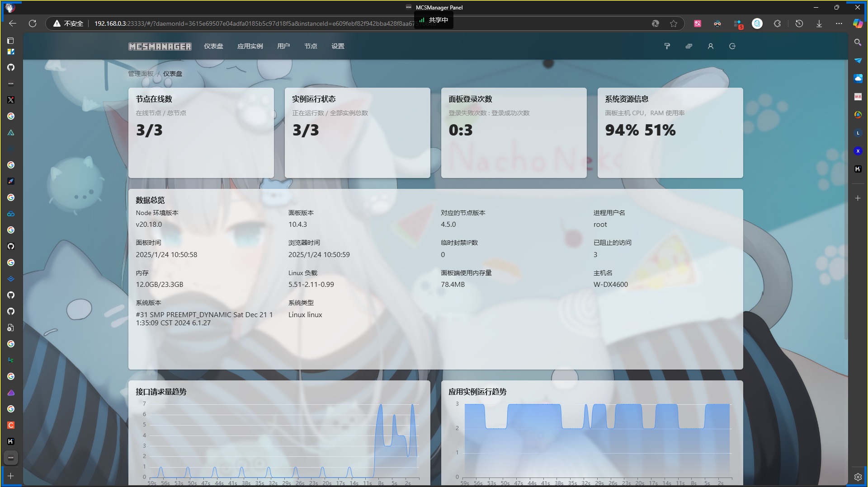Image resolution: width=868 pixels, height=487 pixels.
Task: Open the browser extensions puzzle icon
Action: point(777,23)
